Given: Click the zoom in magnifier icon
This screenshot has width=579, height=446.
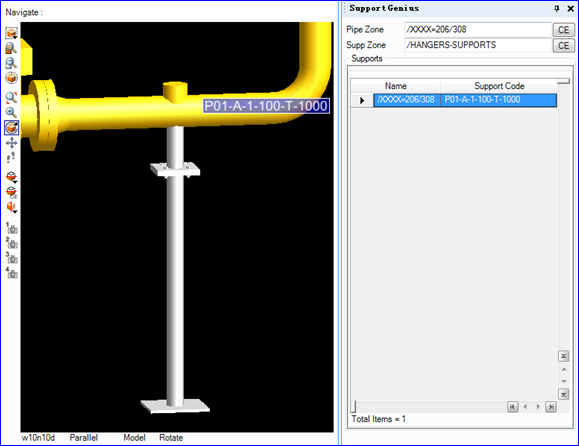Looking at the screenshot, I should pyautogui.click(x=11, y=112).
